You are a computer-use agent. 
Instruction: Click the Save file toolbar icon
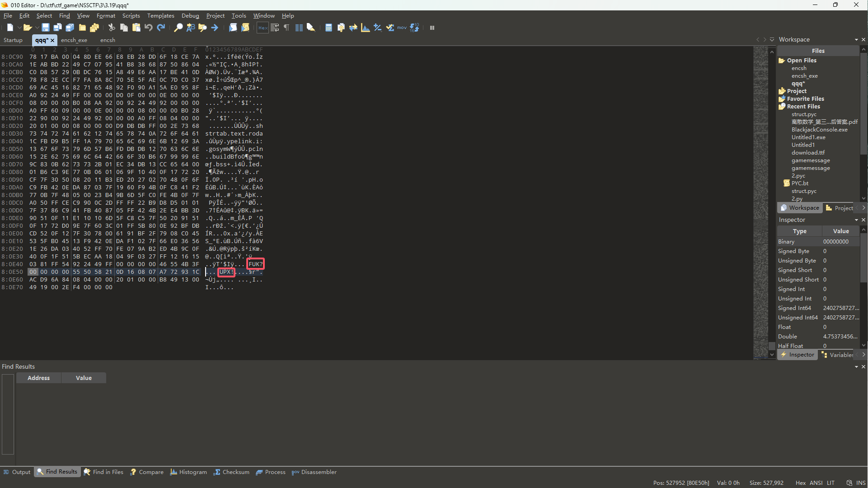45,28
